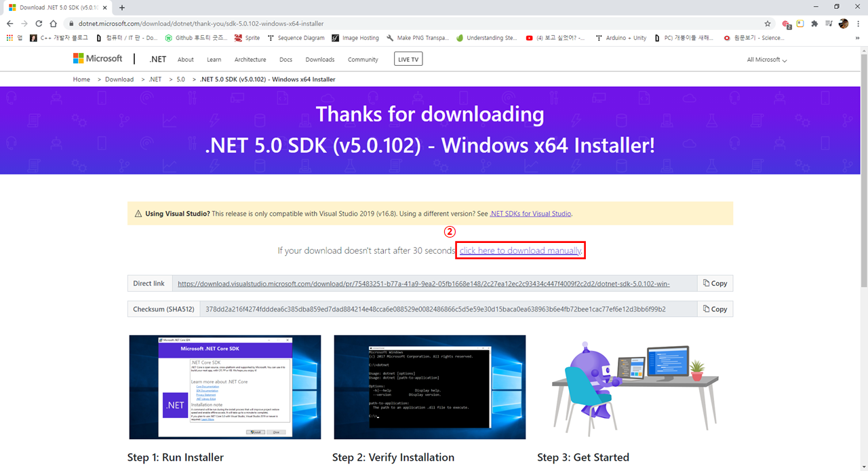The height and width of the screenshot is (471, 868).
Task: Expand the All Microsoft dropdown
Action: pos(767,60)
